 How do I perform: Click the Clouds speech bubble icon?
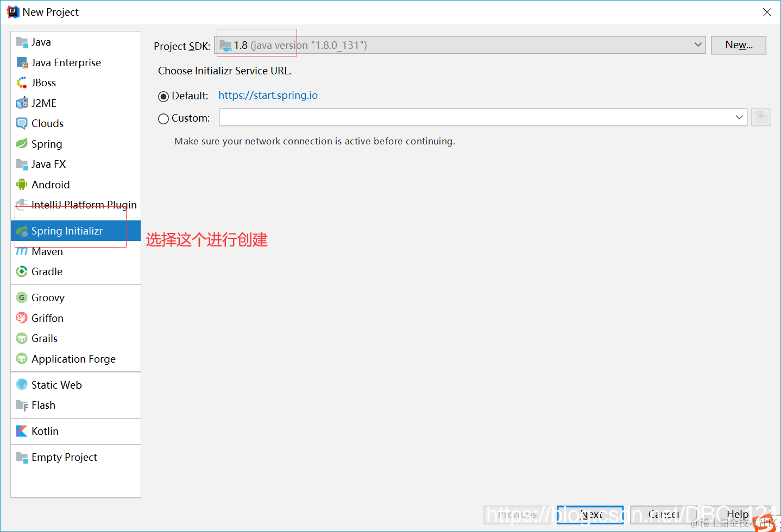[22, 123]
